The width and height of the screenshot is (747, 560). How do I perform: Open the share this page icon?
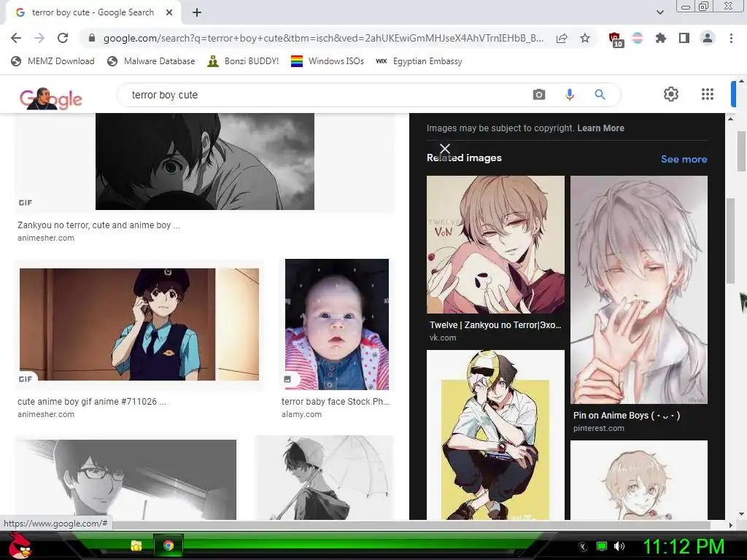(562, 38)
